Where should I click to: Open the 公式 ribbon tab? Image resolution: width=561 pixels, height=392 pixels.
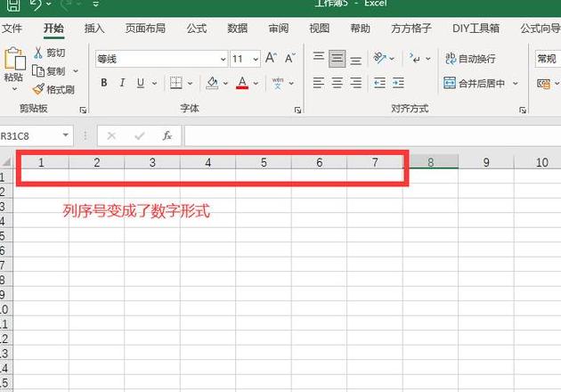coord(197,29)
